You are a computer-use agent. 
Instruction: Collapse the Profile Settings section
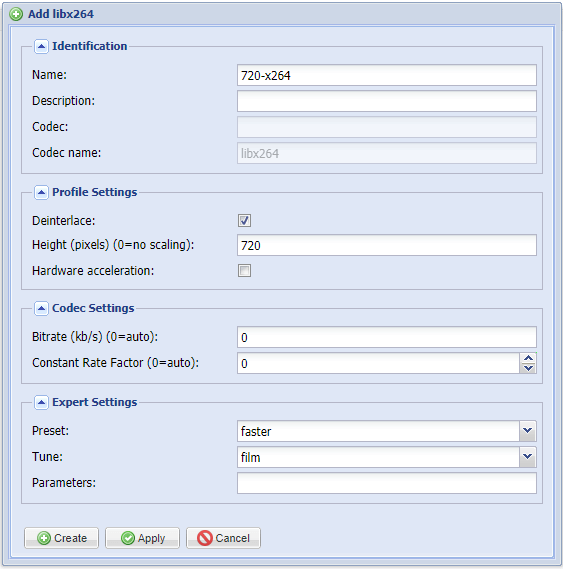pyautogui.click(x=41, y=192)
